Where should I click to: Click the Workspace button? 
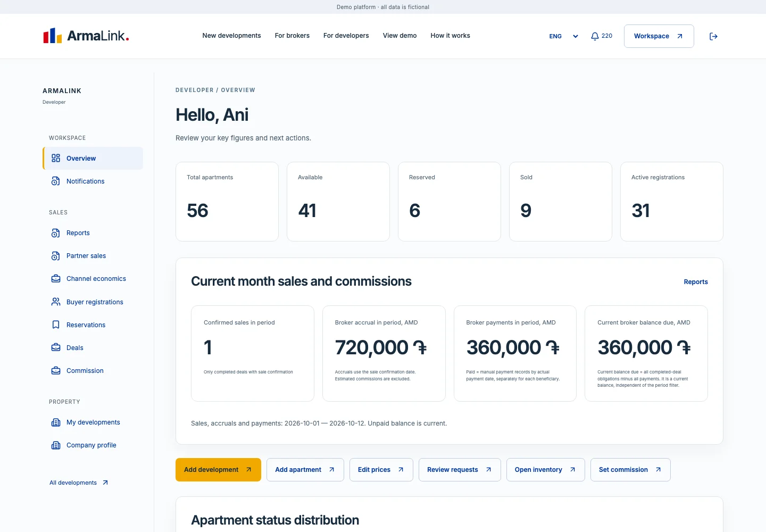[659, 36]
